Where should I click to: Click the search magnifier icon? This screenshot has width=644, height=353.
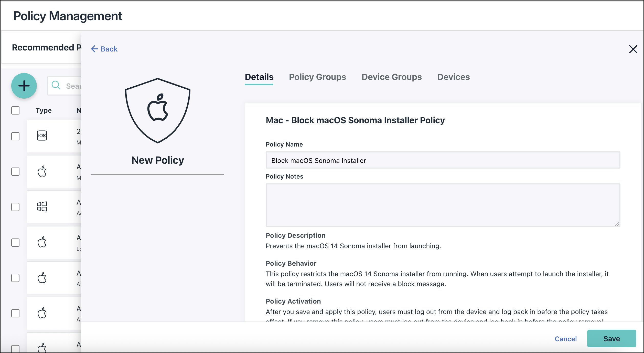click(x=56, y=86)
